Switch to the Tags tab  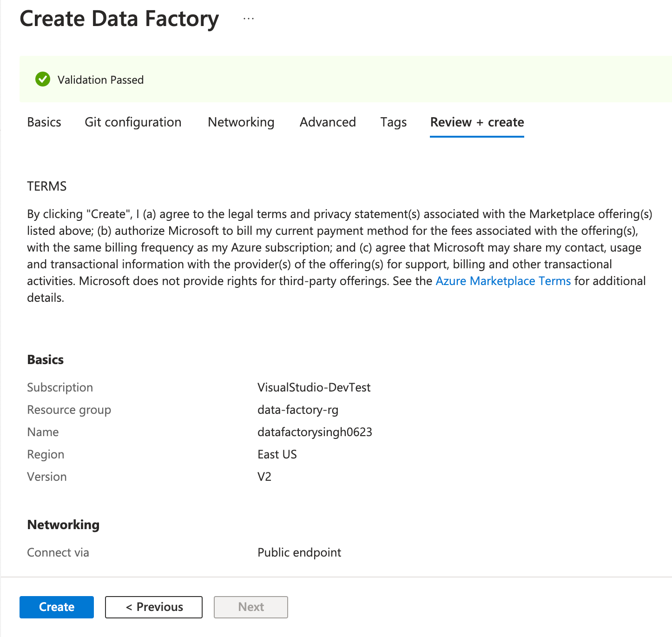click(x=393, y=122)
